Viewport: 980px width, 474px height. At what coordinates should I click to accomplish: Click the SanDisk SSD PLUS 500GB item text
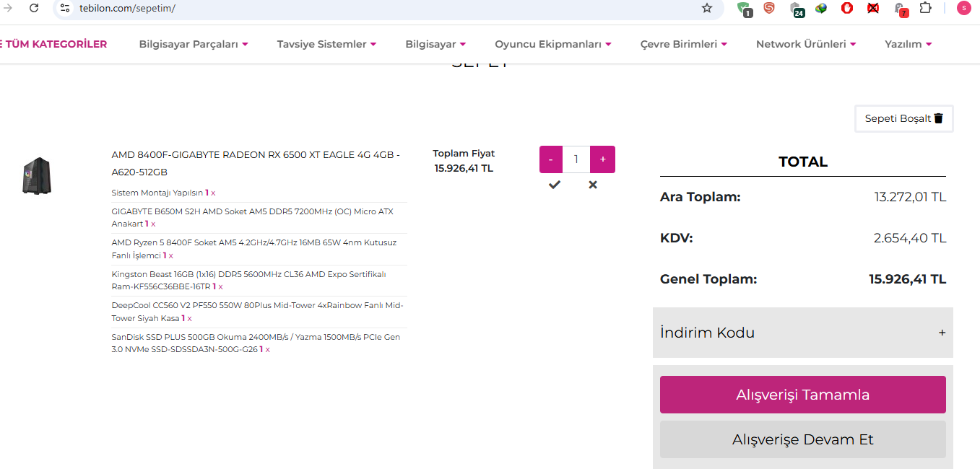(256, 343)
